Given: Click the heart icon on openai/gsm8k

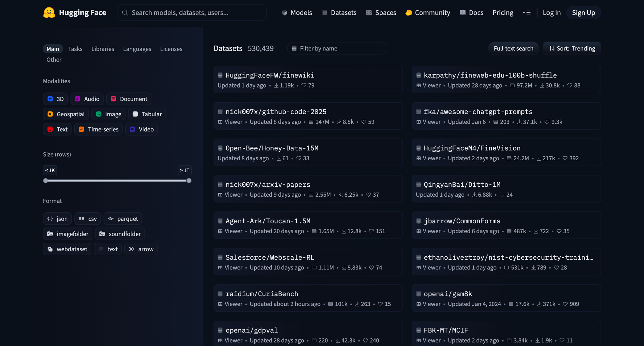Looking at the screenshot, I should click(565, 304).
